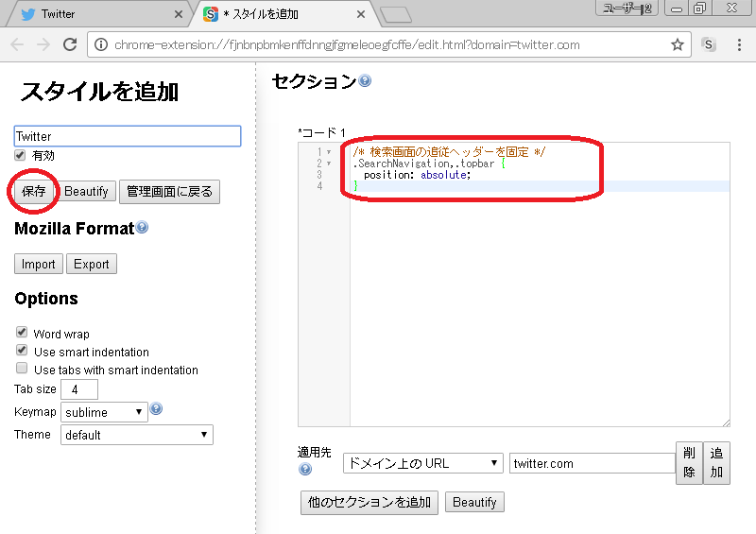Click the Tab size input field
This screenshot has height=534, width=756.
point(79,389)
